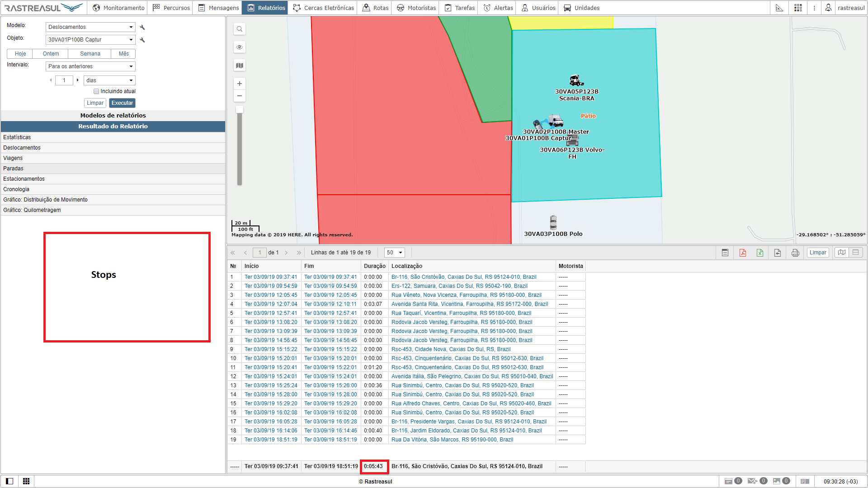868x488 pixels.
Task: Open the map layers icon
Action: 240,66
